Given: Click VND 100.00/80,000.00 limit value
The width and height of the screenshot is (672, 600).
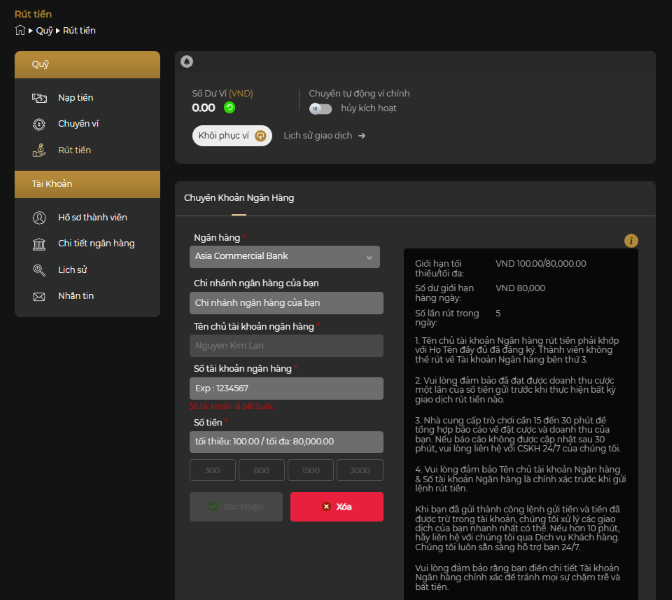Looking at the screenshot, I should (x=541, y=264).
